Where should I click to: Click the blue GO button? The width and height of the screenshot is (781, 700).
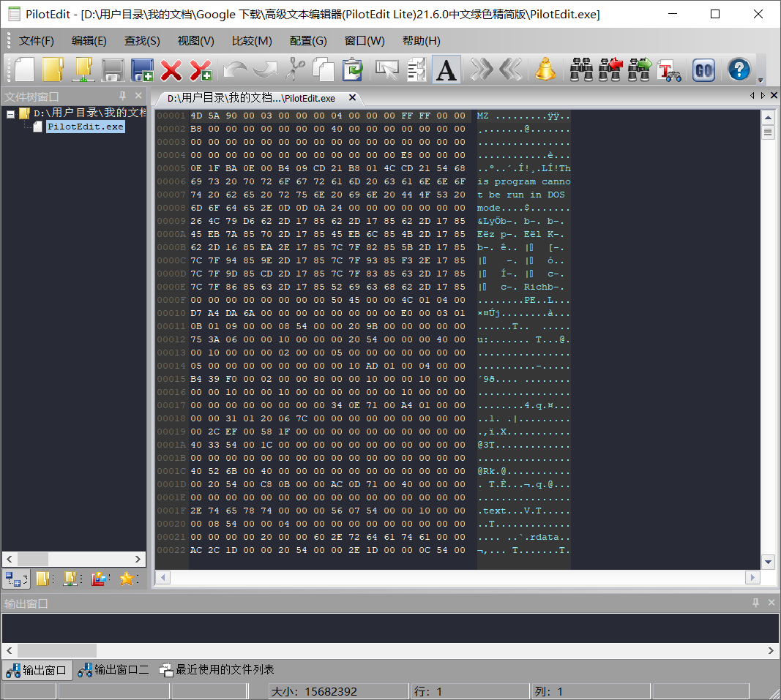[704, 70]
